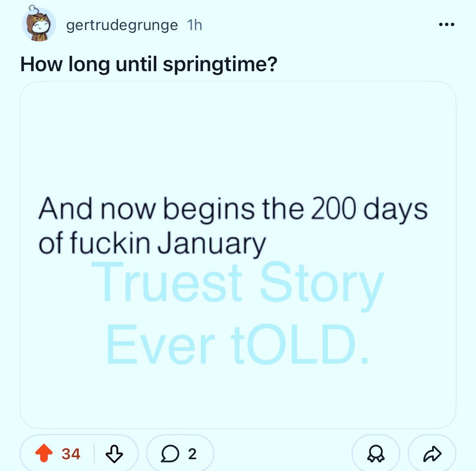
Task: Click the vote count 34
Action: tap(71, 454)
